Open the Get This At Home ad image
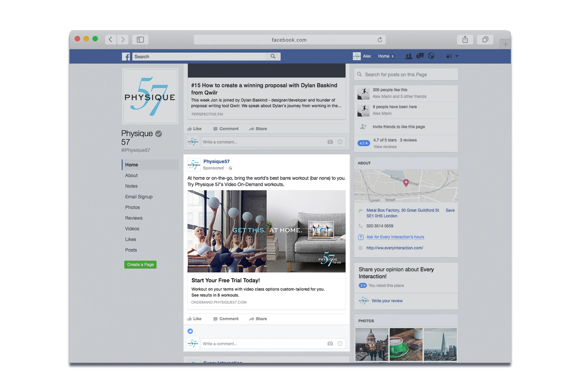The width and height of the screenshot is (580, 392). click(266, 231)
